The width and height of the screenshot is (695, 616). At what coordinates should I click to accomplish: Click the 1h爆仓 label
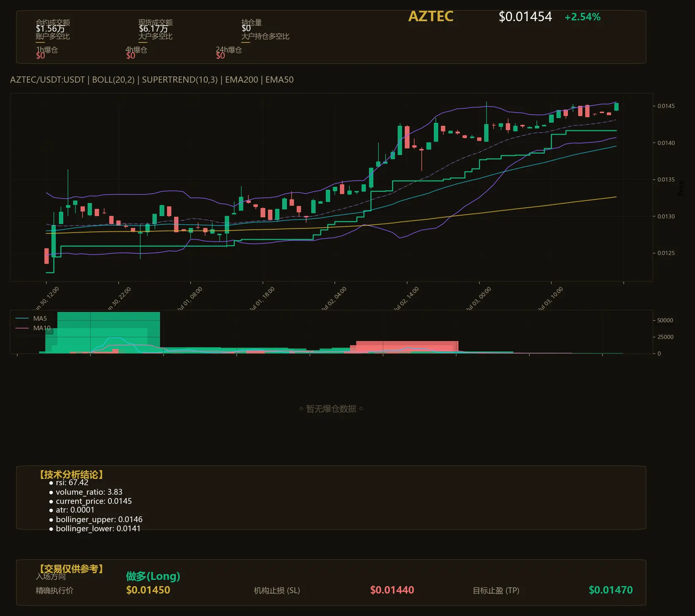[x=47, y=50]
